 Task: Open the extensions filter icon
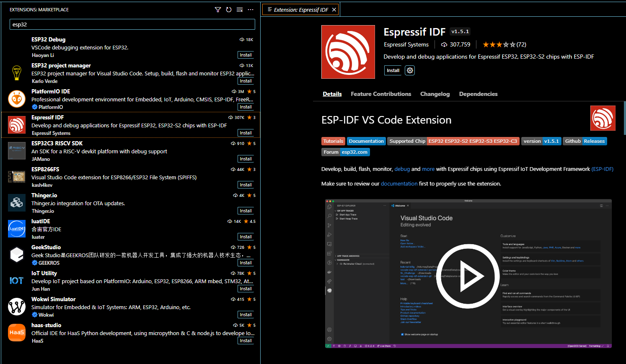click(218, 10)
